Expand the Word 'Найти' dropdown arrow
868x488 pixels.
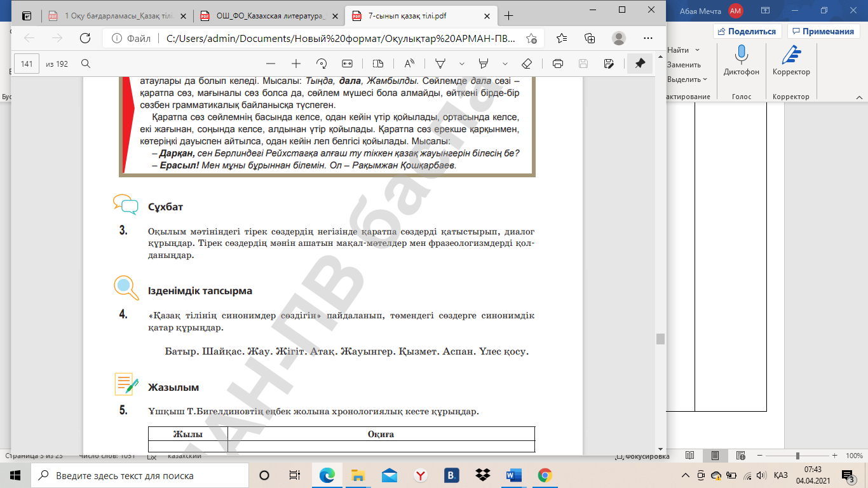click(697, 50)
